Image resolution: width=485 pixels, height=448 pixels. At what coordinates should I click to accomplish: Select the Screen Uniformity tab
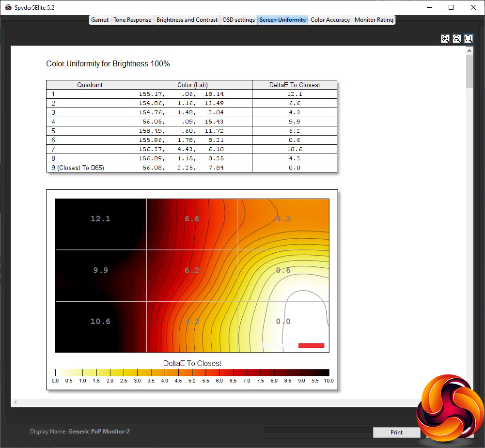[282, 20]
